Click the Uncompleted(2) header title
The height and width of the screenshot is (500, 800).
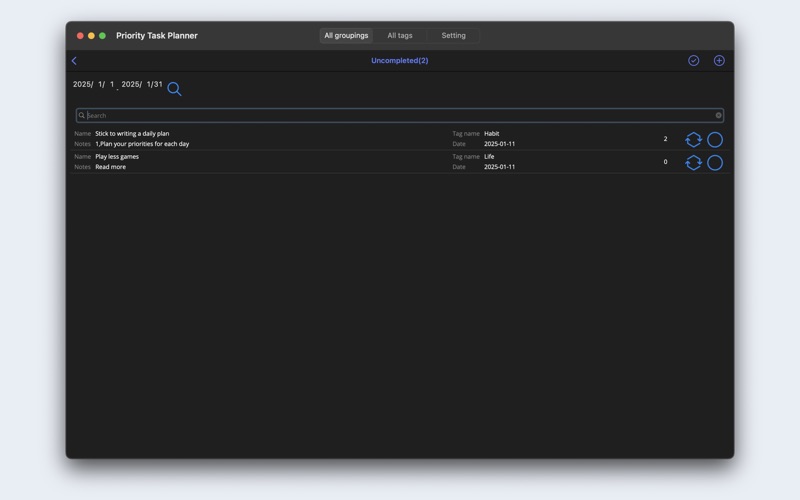pyautogui.click(x=399, y=61)
